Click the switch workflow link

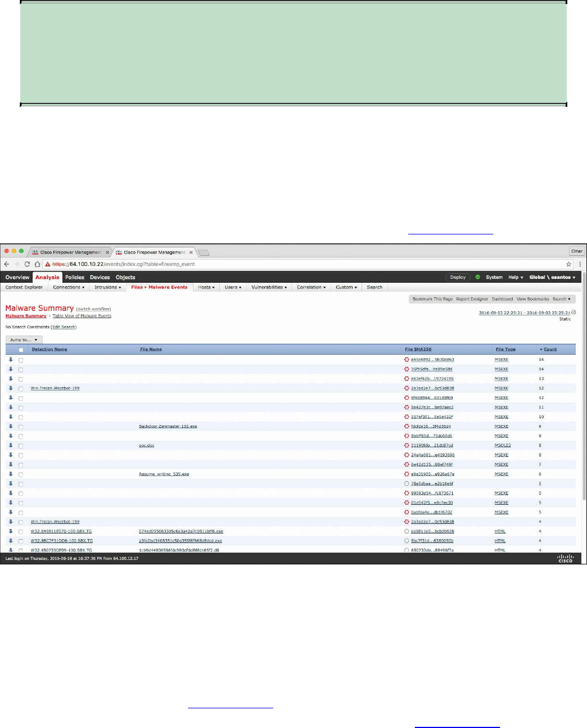(x=93, y=309)
